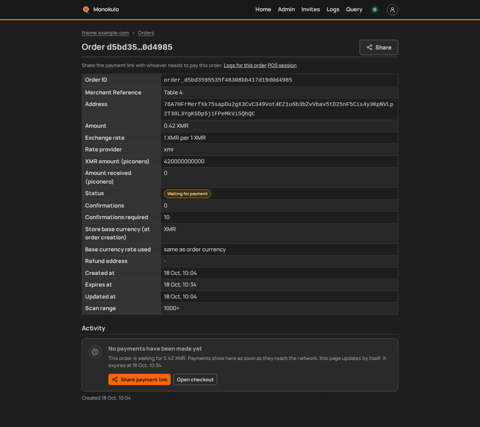Viewport: 480px width, 427px height.
Task: Click the green connection status indicator
Action: pos(375,10)
